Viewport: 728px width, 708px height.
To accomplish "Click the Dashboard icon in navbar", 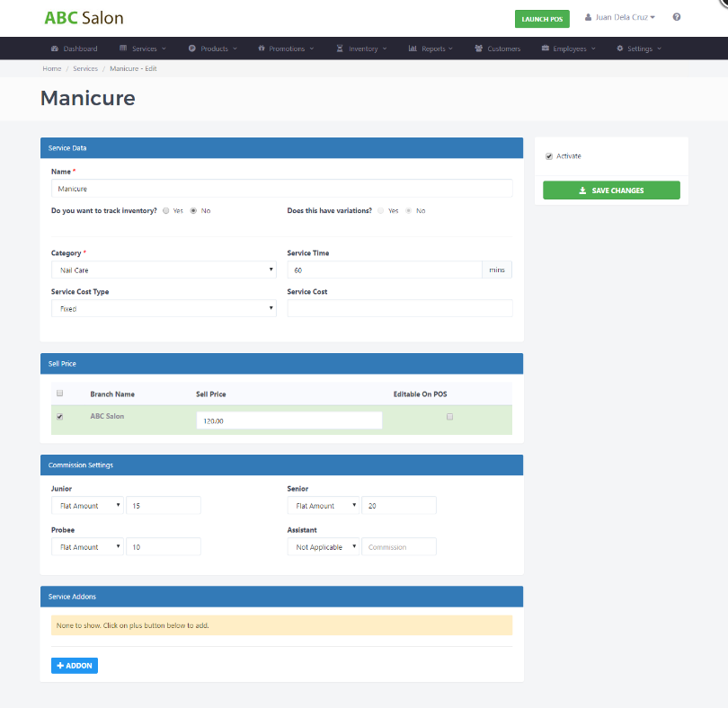I will 56,49.
